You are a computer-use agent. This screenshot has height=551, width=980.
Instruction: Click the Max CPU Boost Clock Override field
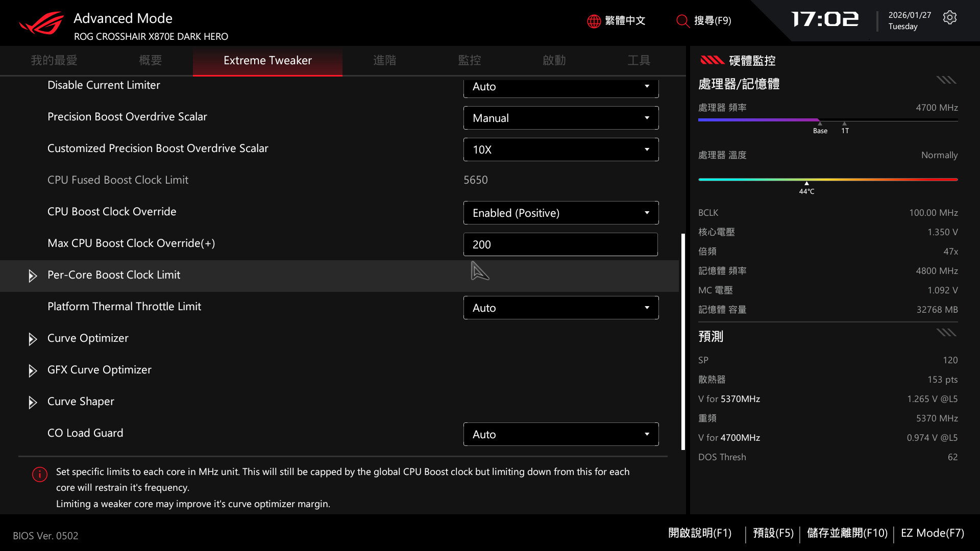(x=560, y=244)
